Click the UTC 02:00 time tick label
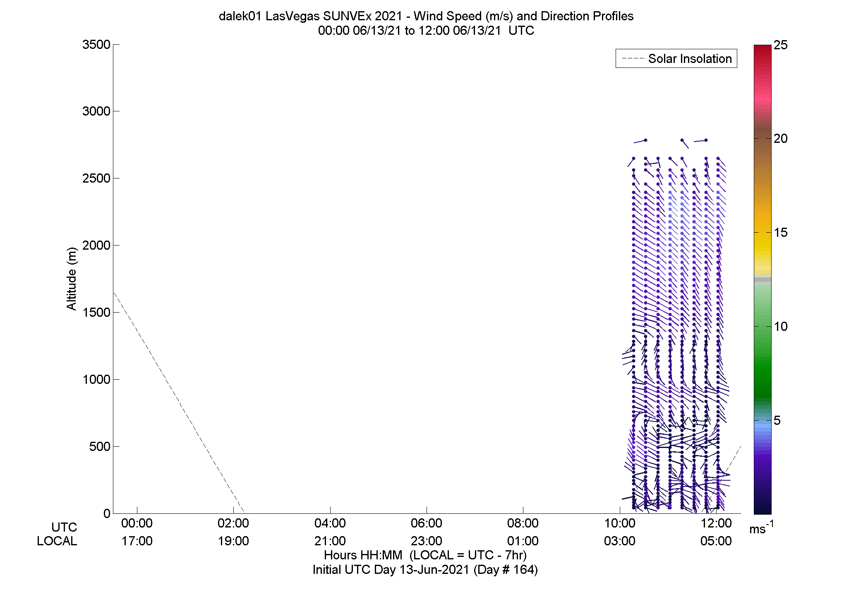 point(233,523)
